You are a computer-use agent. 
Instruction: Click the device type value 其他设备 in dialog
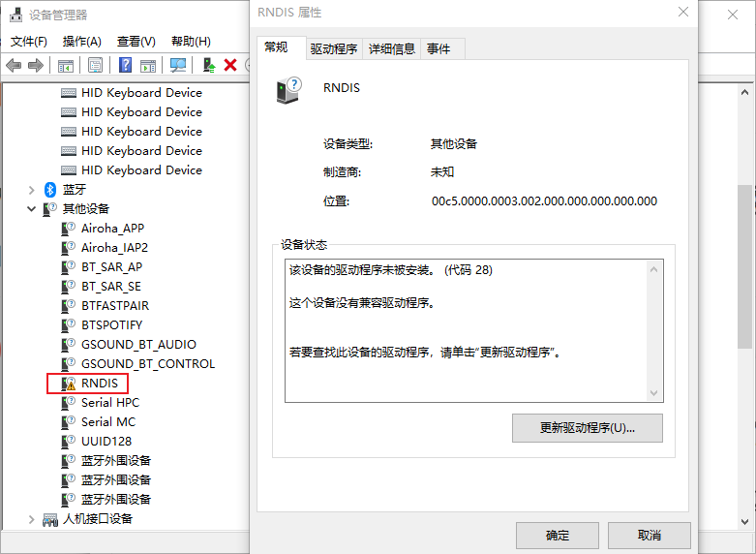click(454, 143)
